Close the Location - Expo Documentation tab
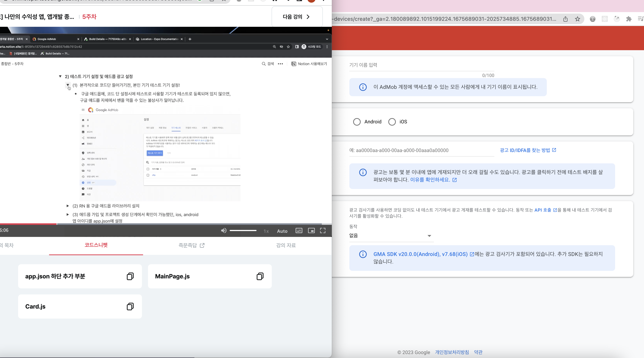The height and width of the screenshot is (358, 644). click(182, 39)
